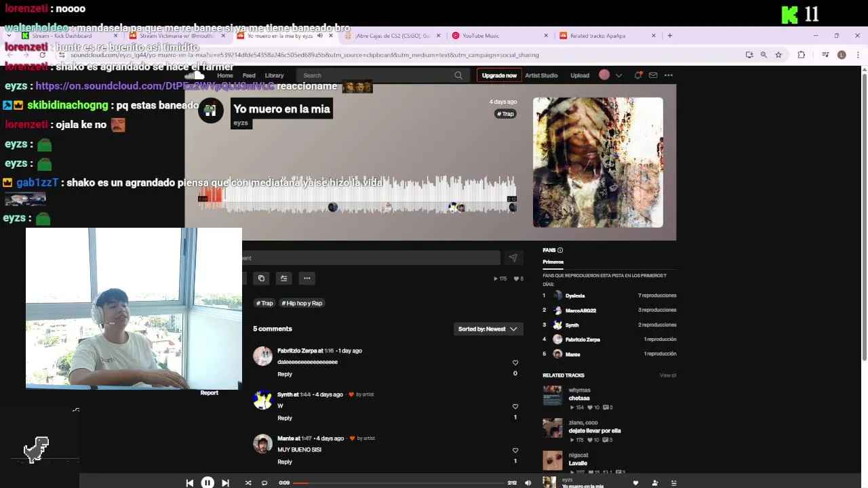Viewport: 868px width, 488px height.
Task: Open the Sorted by: Newest dropdown
Action: 488,329
